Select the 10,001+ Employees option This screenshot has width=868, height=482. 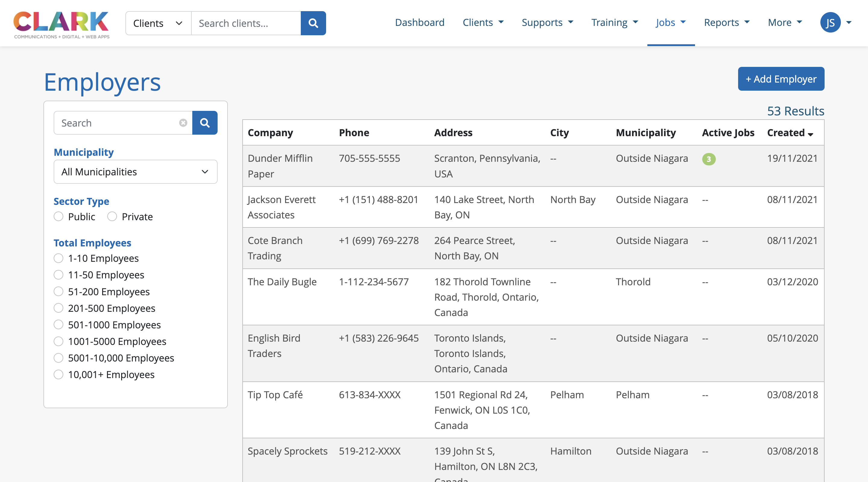59,374
